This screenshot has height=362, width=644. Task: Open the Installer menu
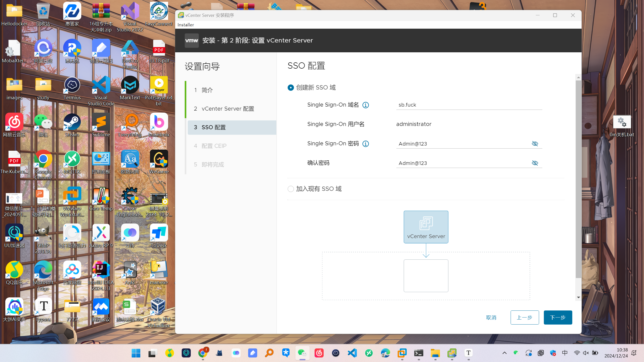[x=186, y=25]
